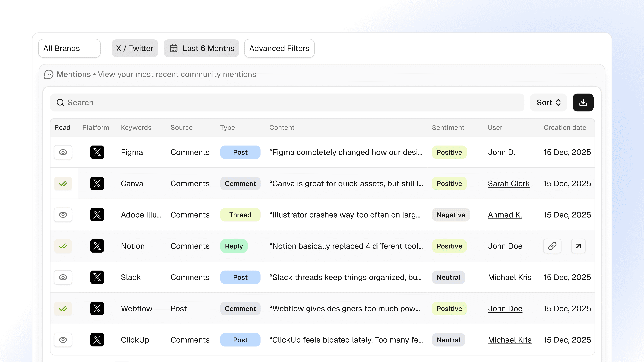Mark the Adobe Illustrator mention as read
The width and height of the screenshot is (644, 362).
click(63, 215)
